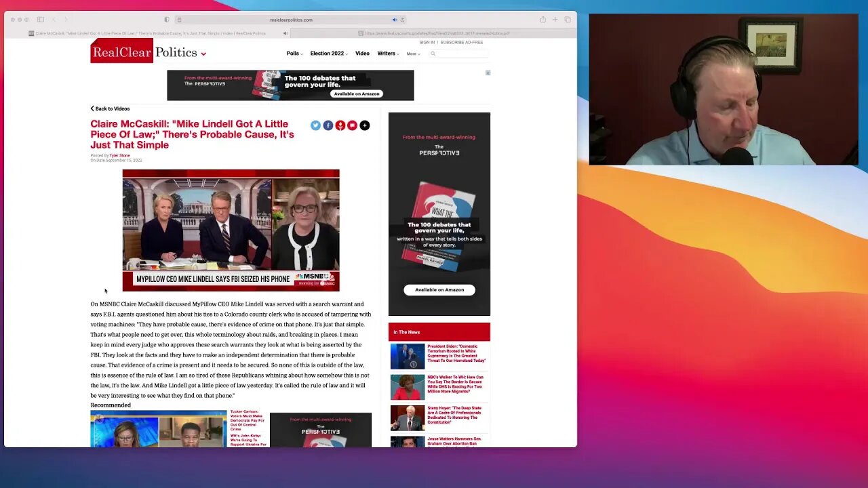This screenshot has height=488, width=868.
Task: Expand the Election 2022 menu
Action: [329, 54]
